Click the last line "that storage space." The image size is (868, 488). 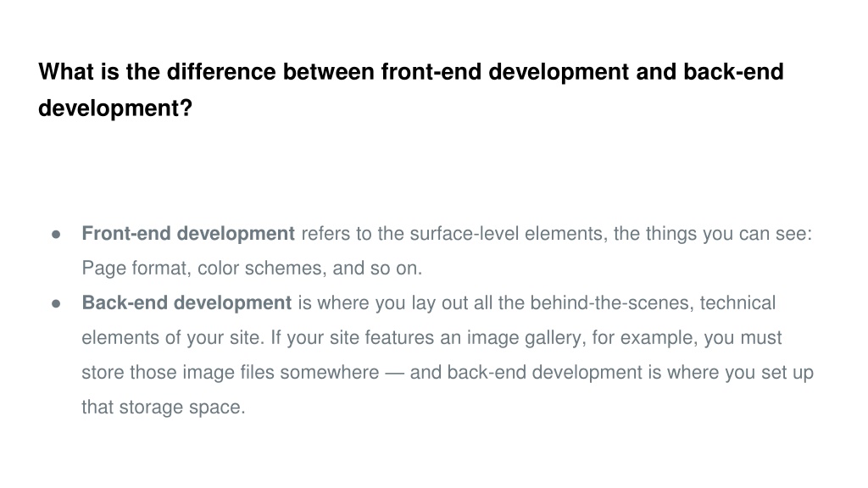coord(164,408)
